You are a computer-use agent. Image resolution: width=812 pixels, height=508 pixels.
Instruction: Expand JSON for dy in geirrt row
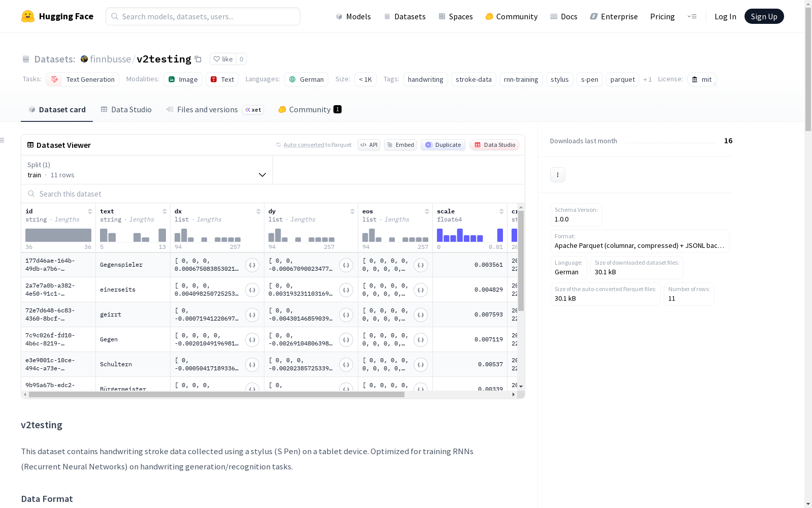346,315
